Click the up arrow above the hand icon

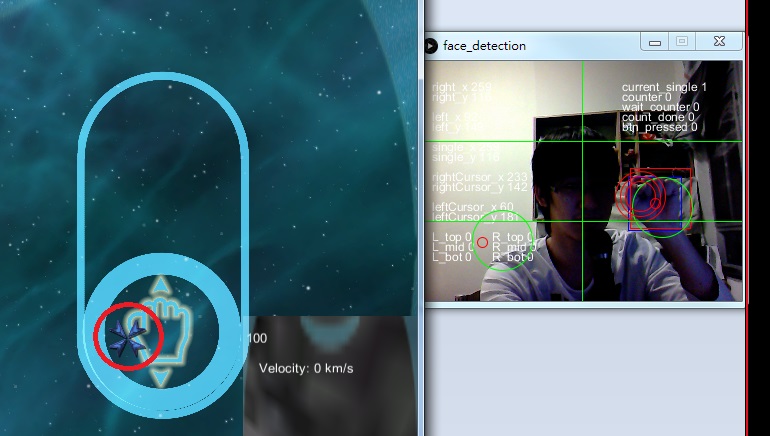pyautogui.click(x=160, y=287)
